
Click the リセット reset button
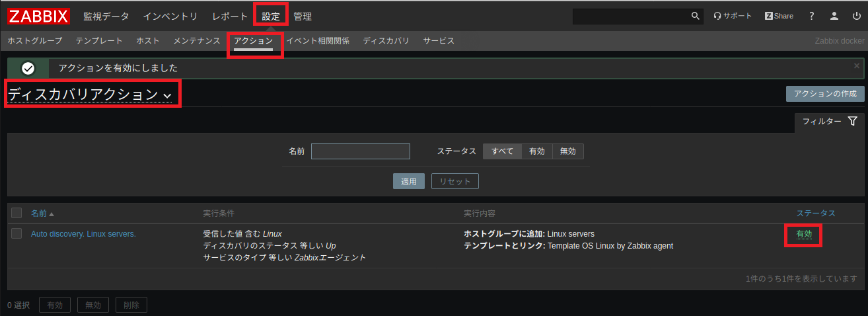pos(455,181)
